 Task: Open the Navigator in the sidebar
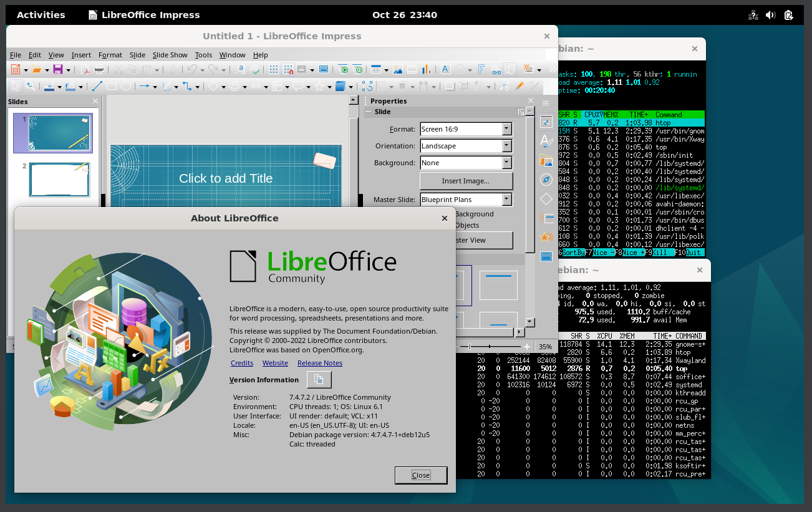[546, 180]
